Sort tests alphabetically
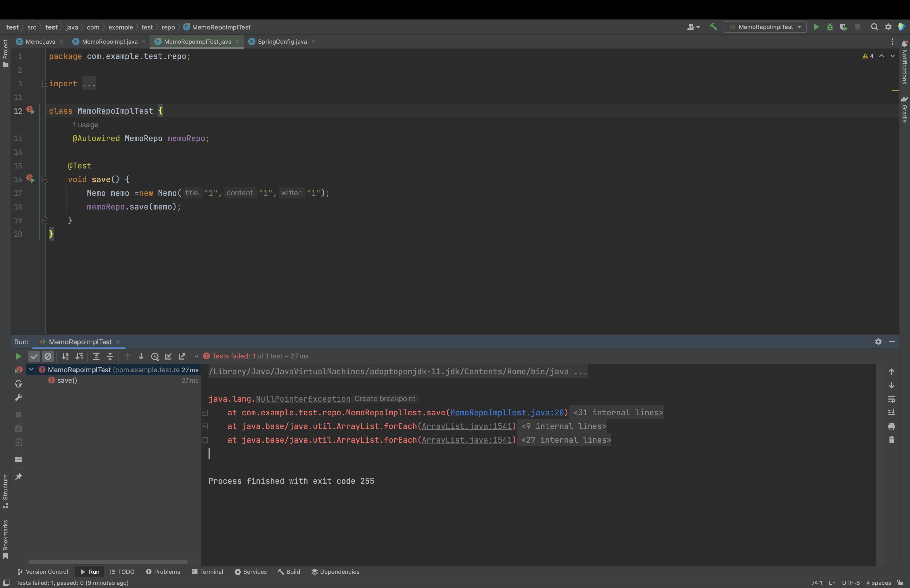Screen dimensions: 910x588 [x=65, y=356]
